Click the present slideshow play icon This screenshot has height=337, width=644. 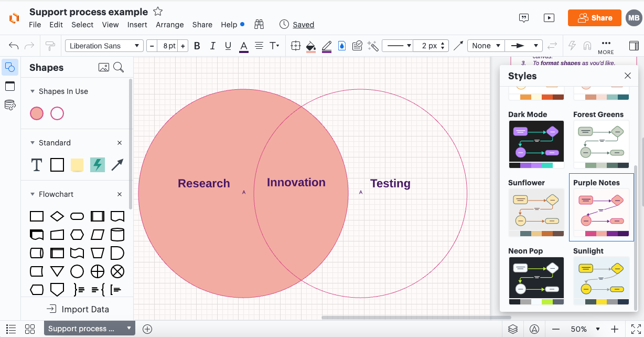[x=549, y=18]
